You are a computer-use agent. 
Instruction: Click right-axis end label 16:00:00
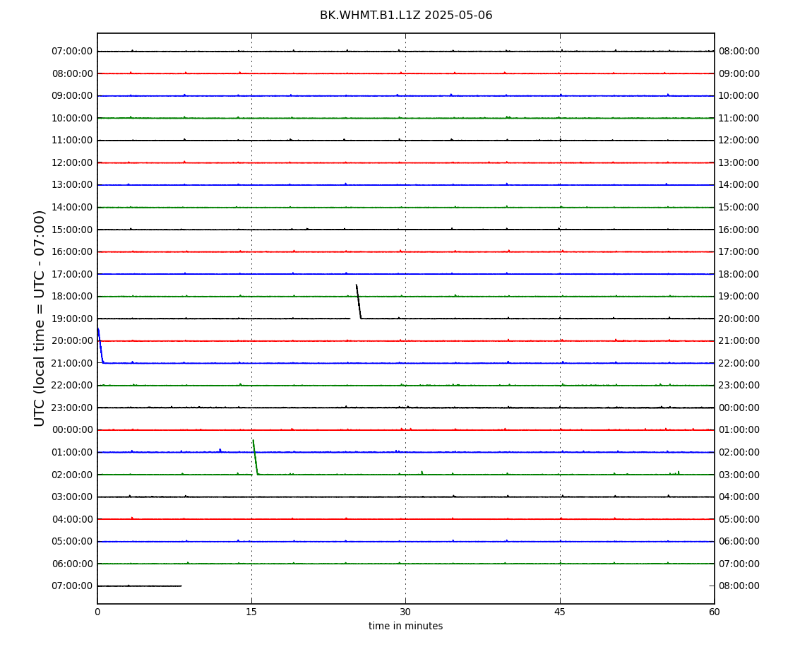point(739,230)
